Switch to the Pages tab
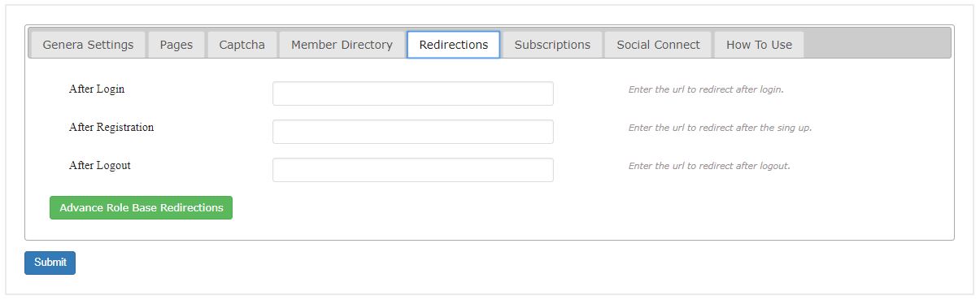 (176, 45)
